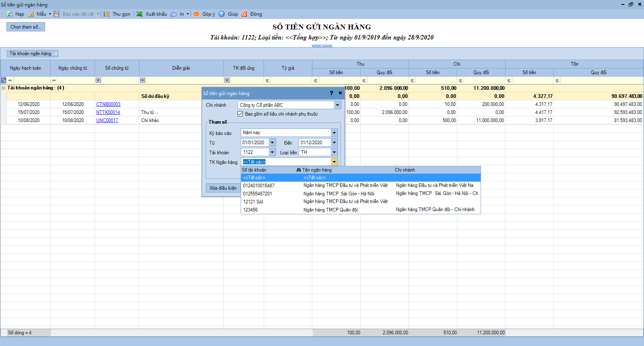The height and width of the screenshot is (346, 644).
Task: Choose Ngân hàng TMCP Quân đội account 123456
Action: [250, 210]
